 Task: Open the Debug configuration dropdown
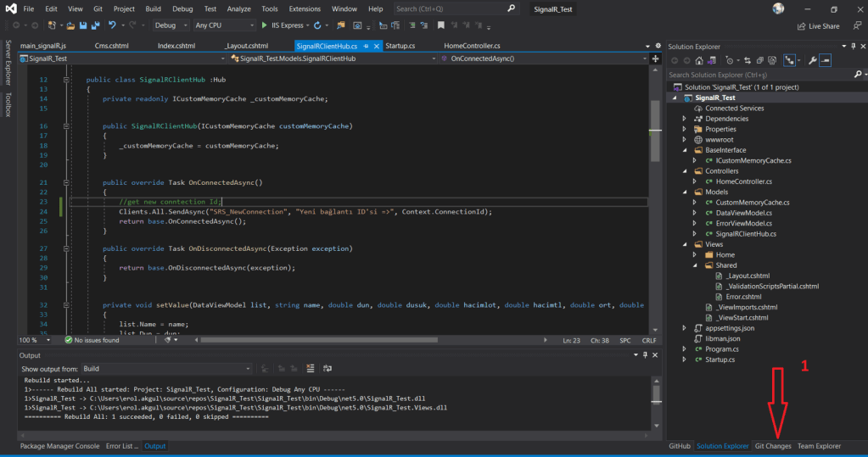coord(171,25)
